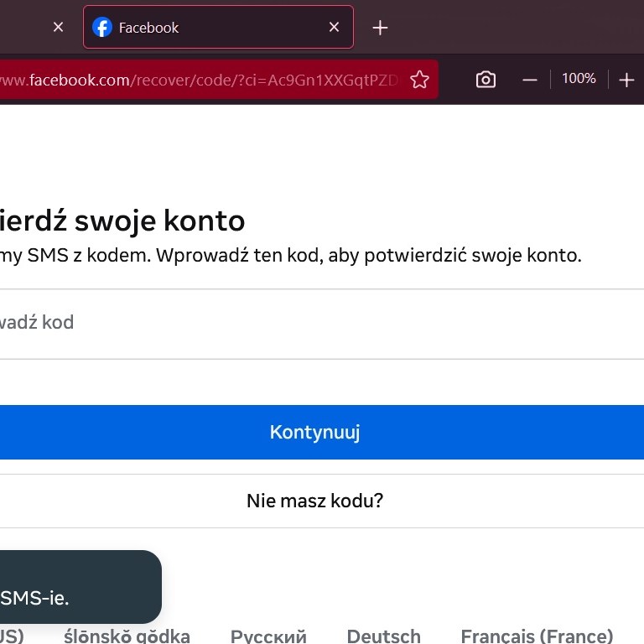Change page language to Русский

[268, 636]
